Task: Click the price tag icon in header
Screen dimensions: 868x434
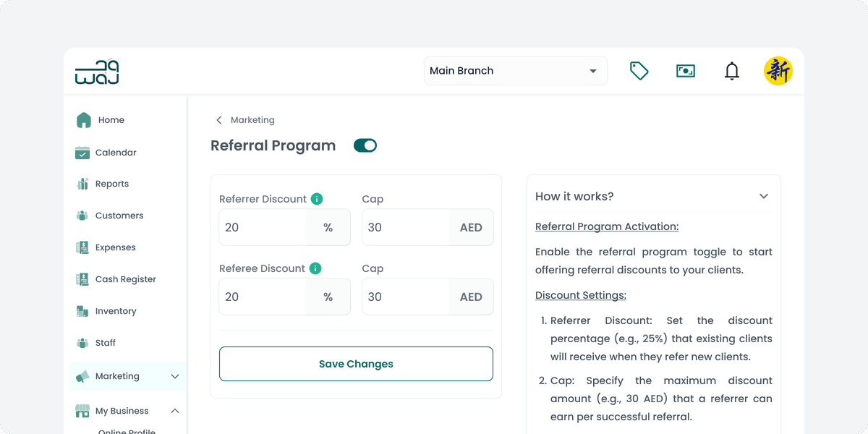Action: 639,70
